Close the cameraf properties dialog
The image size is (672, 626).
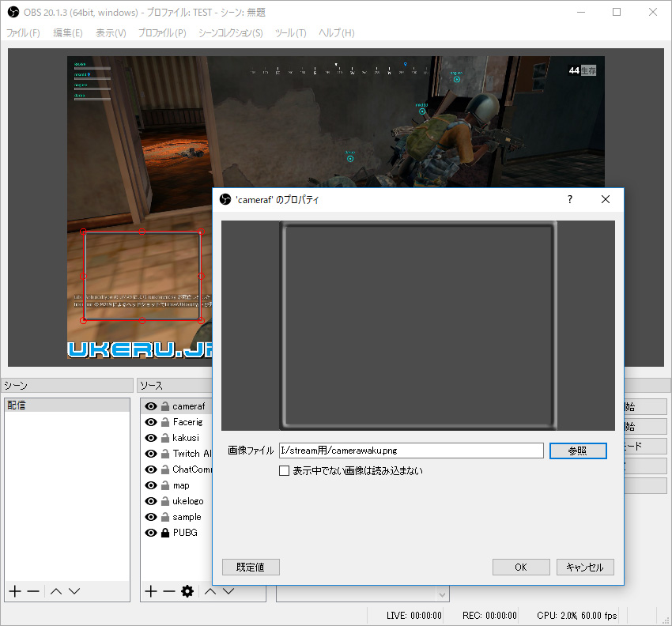point(606,199)
